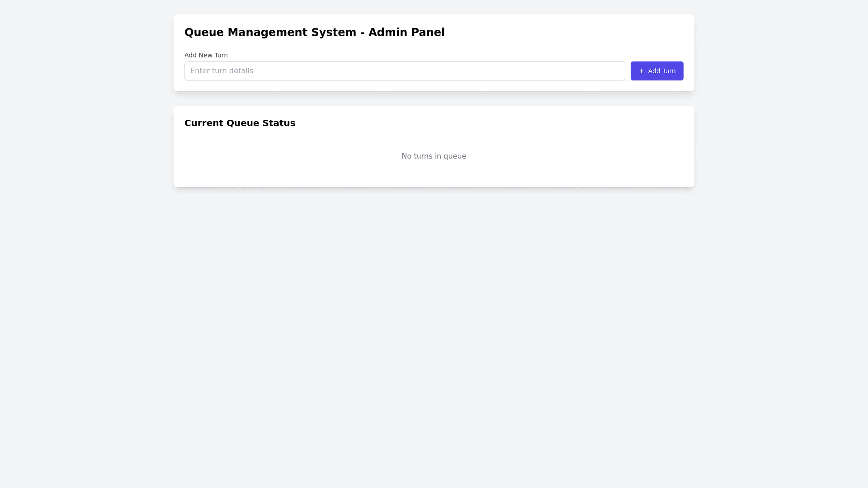Click white space right of the page title

565,33
